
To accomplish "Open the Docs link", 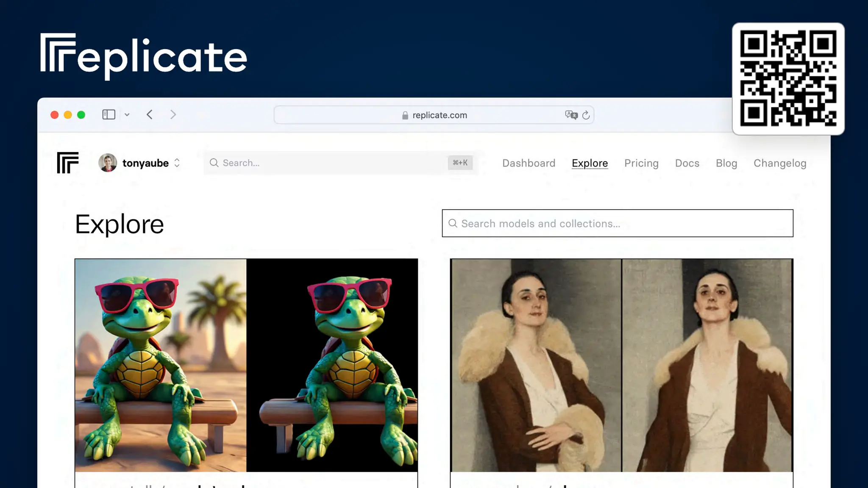I will (687, 163).
